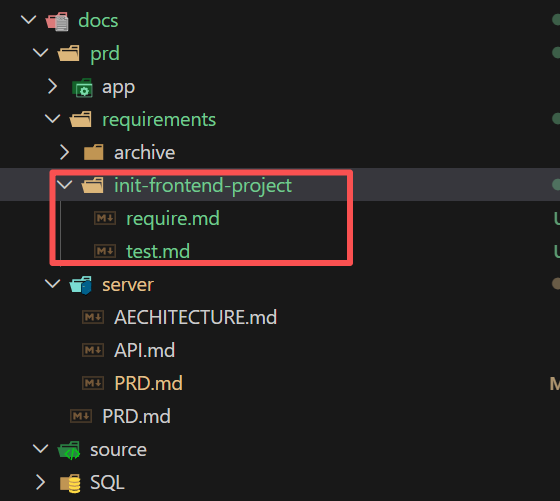Expand the app folder chevron
Screen dimensions: 560x501
(52, 86)
